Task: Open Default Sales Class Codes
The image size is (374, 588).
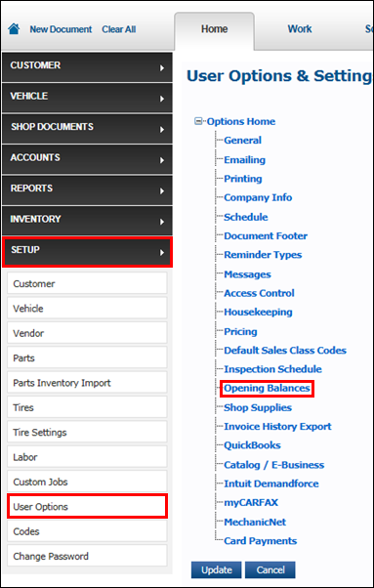Action: click(285, 351)
